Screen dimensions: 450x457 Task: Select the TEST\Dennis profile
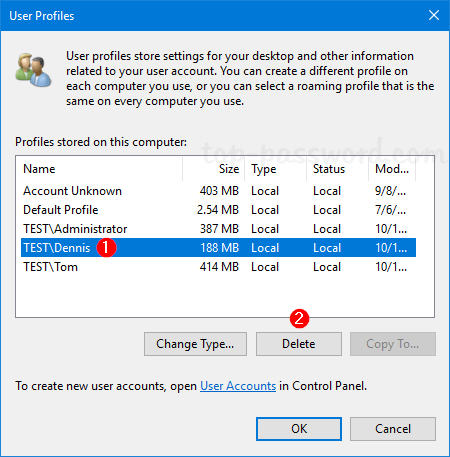click(x=218, y=248)
